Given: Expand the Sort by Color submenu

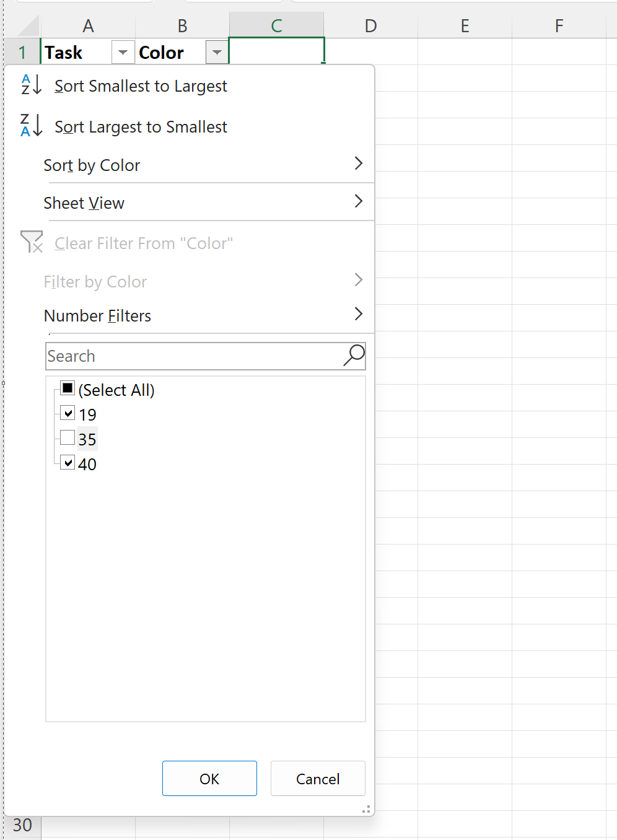Looking at the screenshot, I should (x=359, y=164).
